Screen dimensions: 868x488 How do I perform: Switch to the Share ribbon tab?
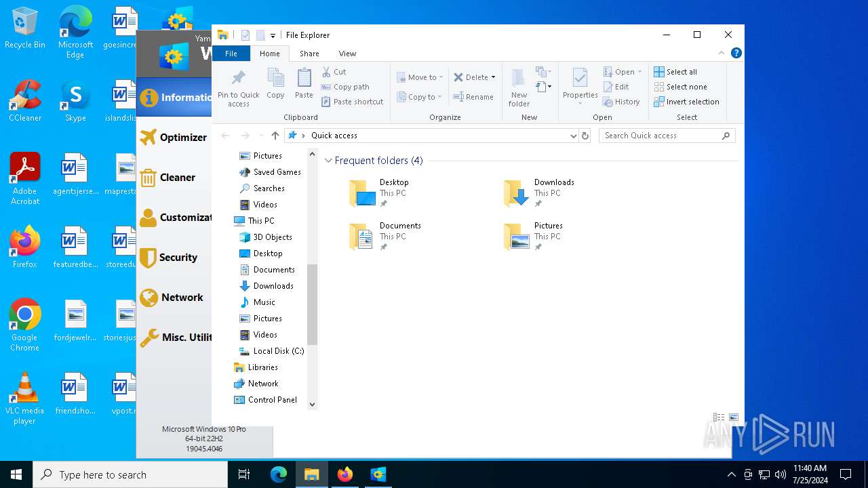tap(309, 54)
